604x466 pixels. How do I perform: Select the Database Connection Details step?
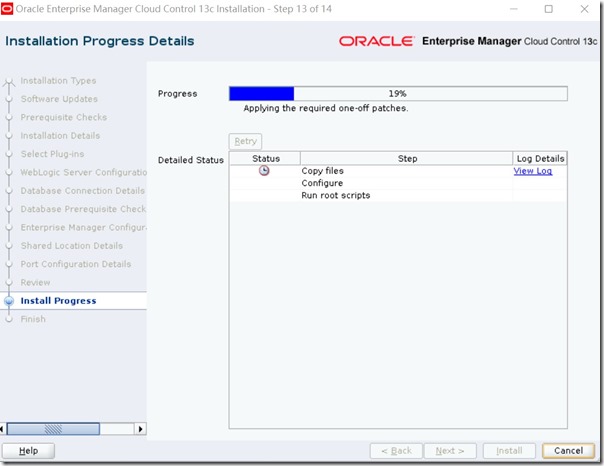(82, 191)
